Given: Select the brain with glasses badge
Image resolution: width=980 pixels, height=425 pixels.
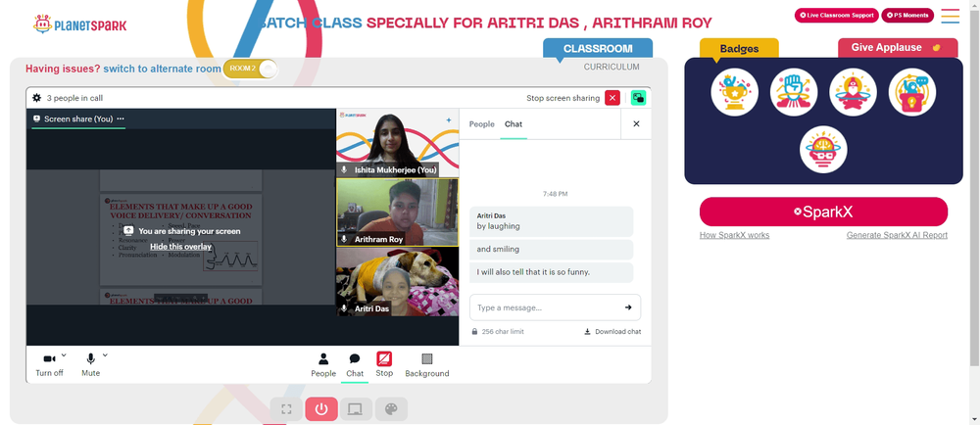Looking at the screenshot, I should coord(823,150).
